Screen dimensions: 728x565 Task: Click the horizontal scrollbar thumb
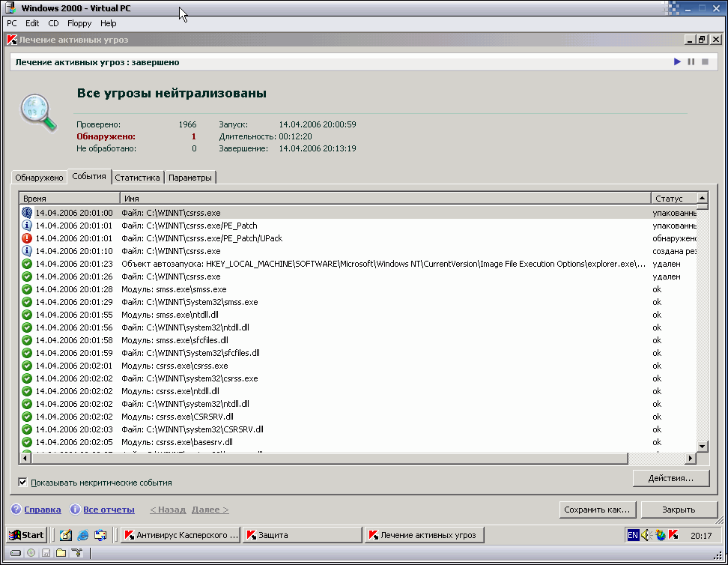tap(330, 458)
